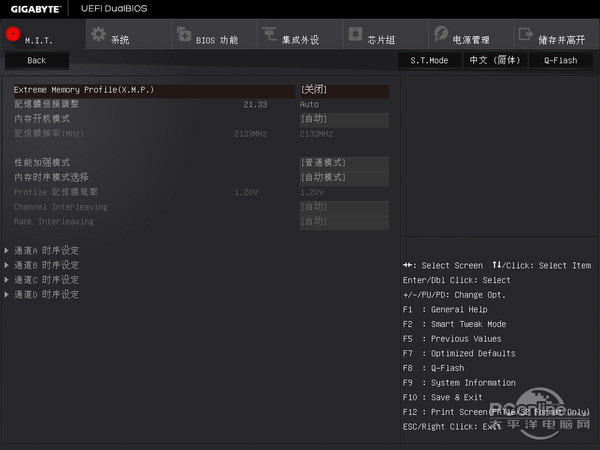
Task: Switch to S.T.Mode
Action: (429, 60)
